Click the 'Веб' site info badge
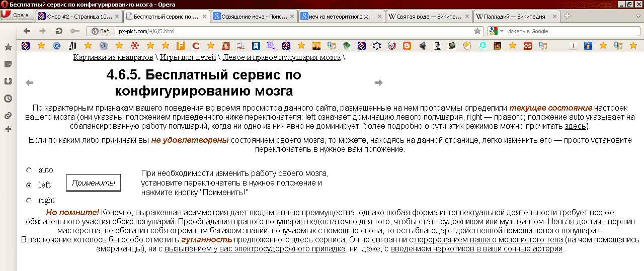The height and width of the screenshot is (271, 644). point(101,31)
